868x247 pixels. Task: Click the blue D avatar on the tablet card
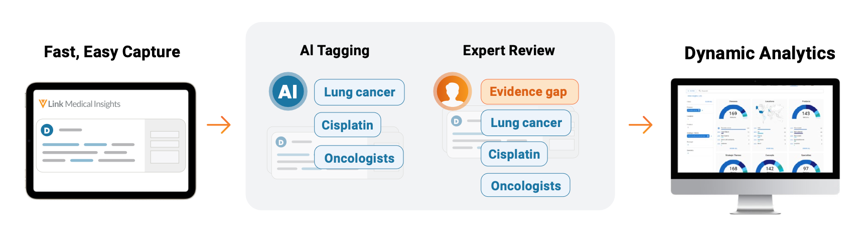[x=47, y=131]
